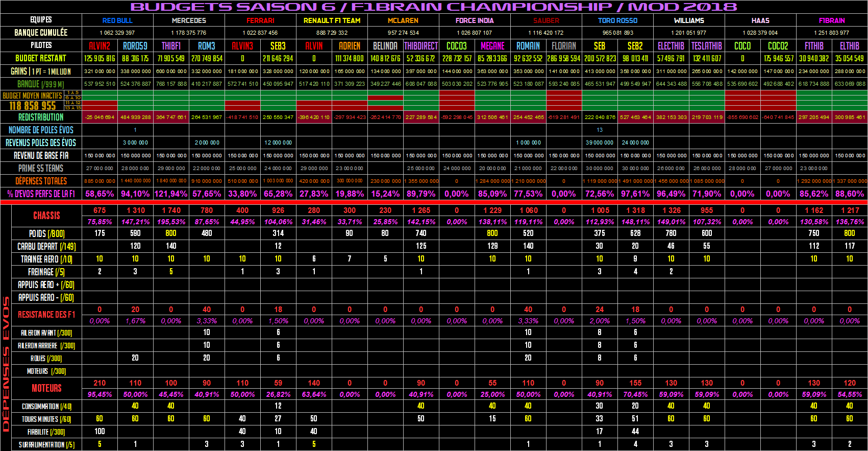Select the % D'EVOS PERFS DE LA F1 label
The width and height of the screenshot is (868, 451).
point(41,194)
